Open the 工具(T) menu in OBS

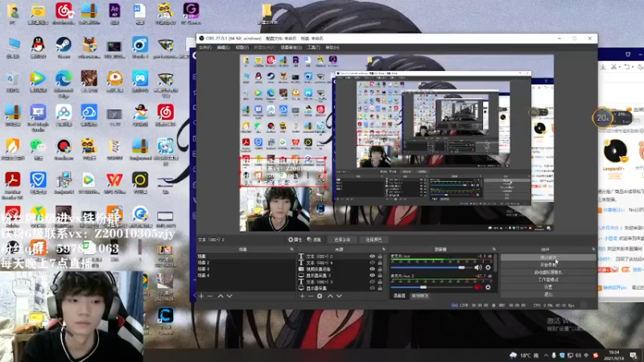[x=313, y=47]
